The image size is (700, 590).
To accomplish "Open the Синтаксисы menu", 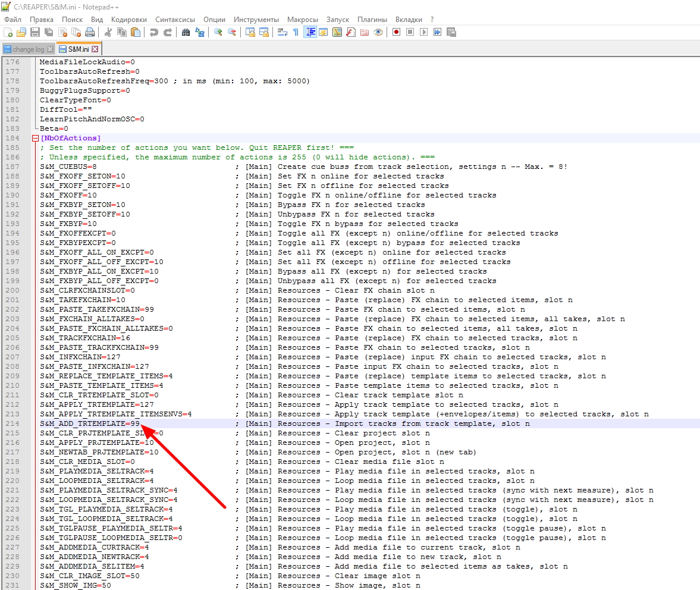I will 175,20.
